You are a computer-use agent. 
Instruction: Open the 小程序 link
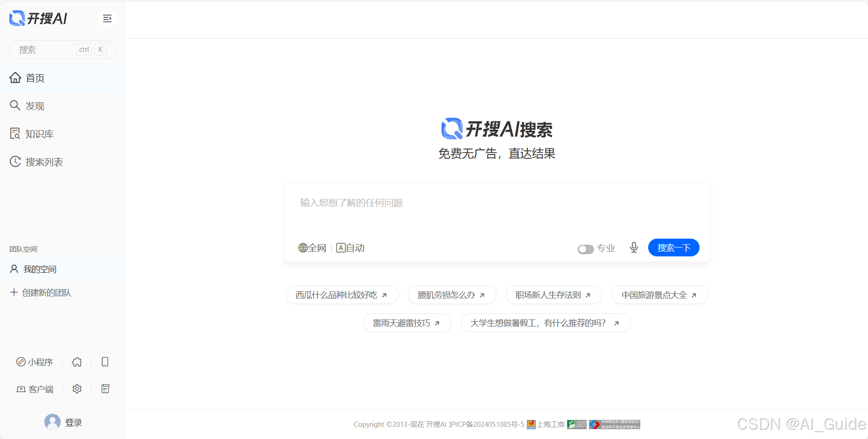[x=35, y=362]
